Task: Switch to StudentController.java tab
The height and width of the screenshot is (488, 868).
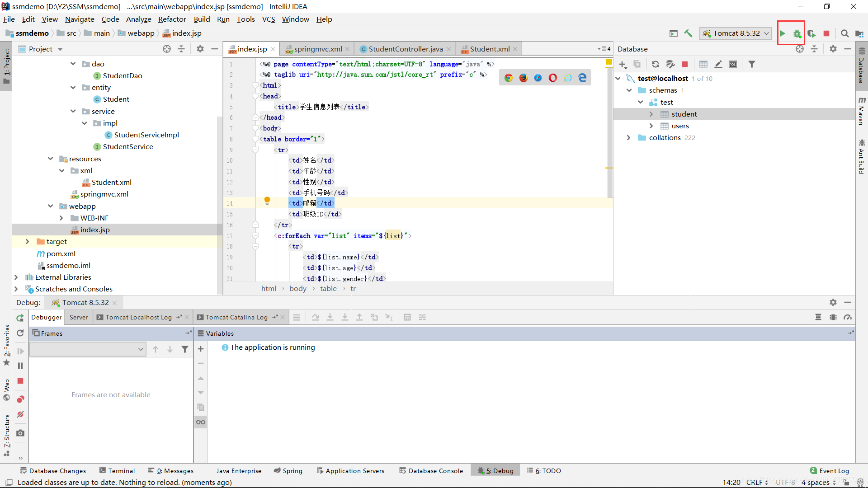Action: click(x=405, y=49)
